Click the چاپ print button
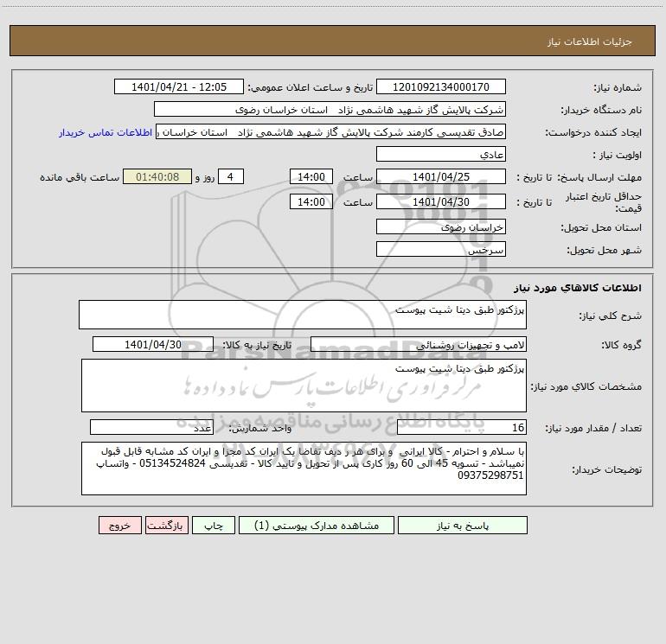Image resolution: width=666 pixels, height=644 pixels. click(214, 525)
